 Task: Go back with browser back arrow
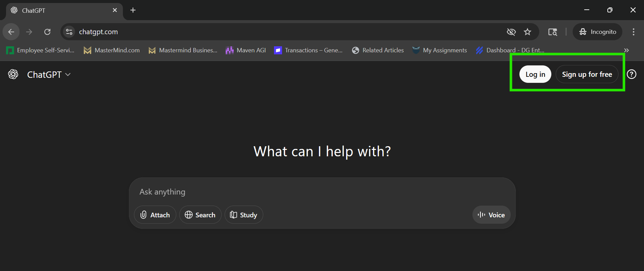coord(11,32)
